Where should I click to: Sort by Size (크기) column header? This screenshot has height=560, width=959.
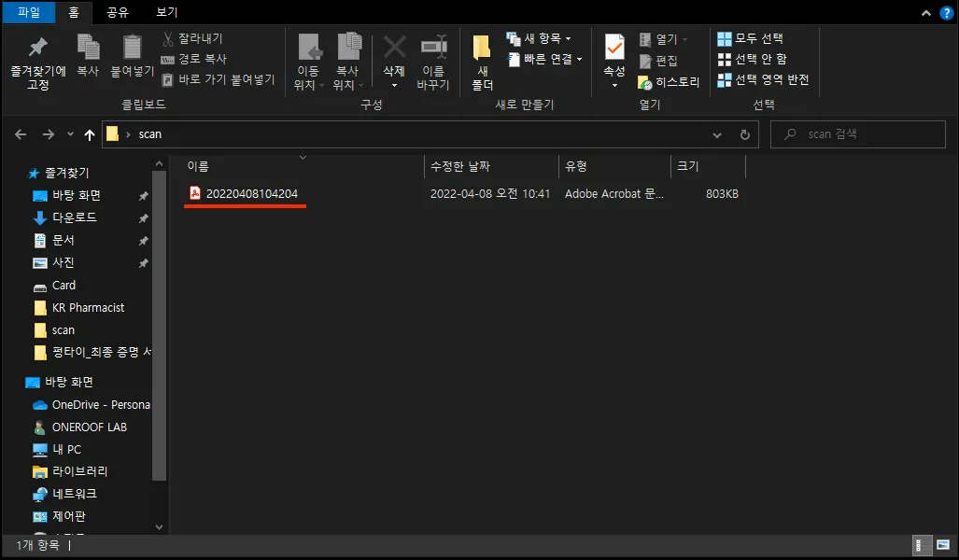click(708, 166)
